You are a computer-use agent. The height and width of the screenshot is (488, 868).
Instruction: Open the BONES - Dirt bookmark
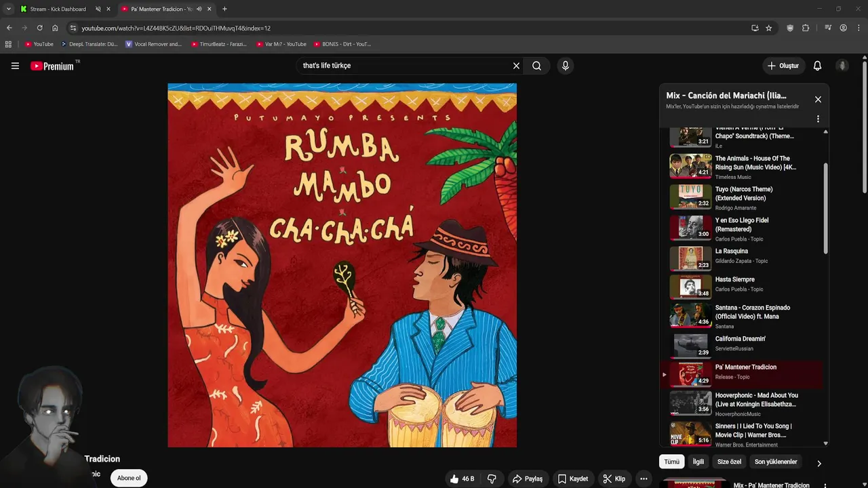pos(342,44)
